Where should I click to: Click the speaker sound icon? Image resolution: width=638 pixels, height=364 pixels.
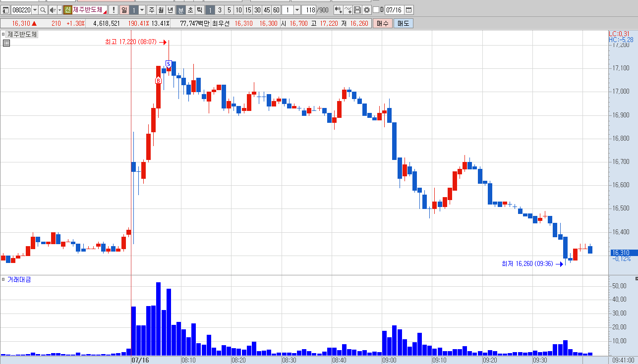coord(53,10)
